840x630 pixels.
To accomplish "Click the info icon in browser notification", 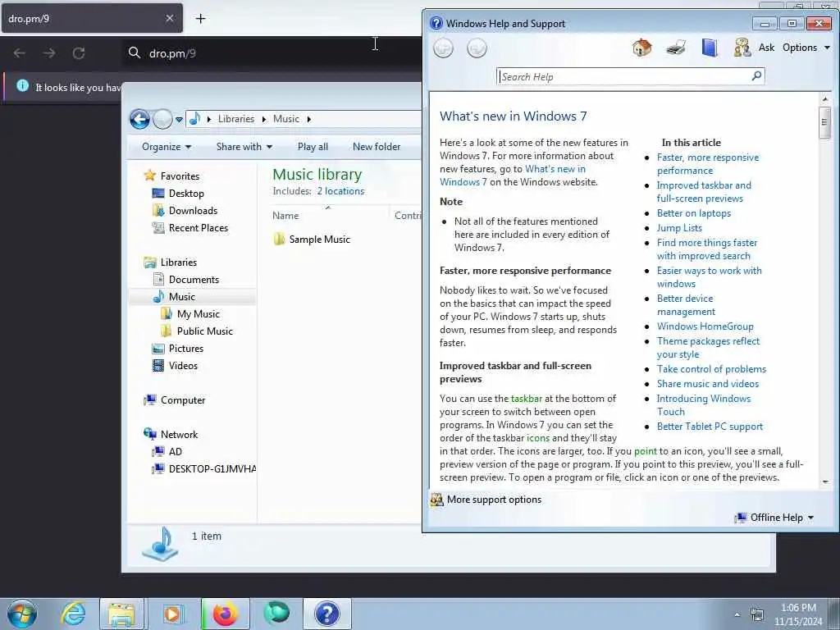I will (x=22, y=85).
